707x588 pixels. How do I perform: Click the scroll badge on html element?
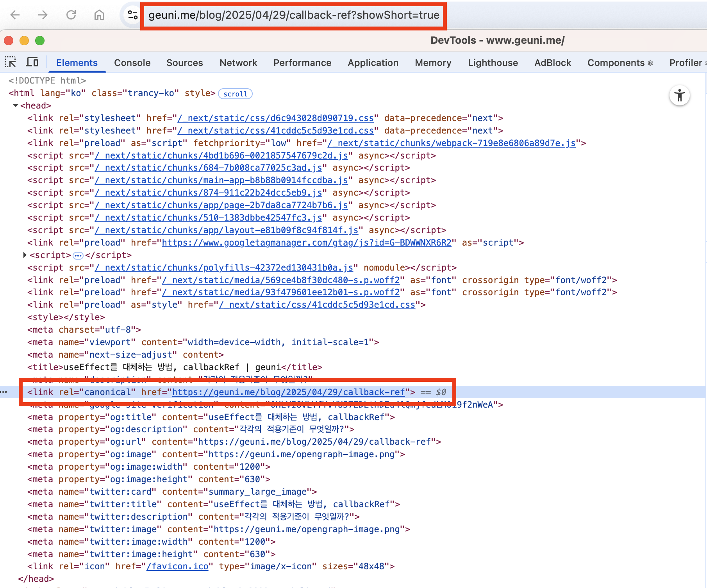tap(235, 94)
